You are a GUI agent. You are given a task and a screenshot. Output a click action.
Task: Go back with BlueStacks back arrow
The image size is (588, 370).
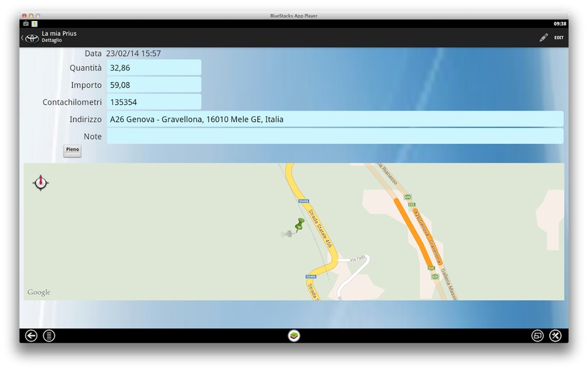click(x=31, y=335)
